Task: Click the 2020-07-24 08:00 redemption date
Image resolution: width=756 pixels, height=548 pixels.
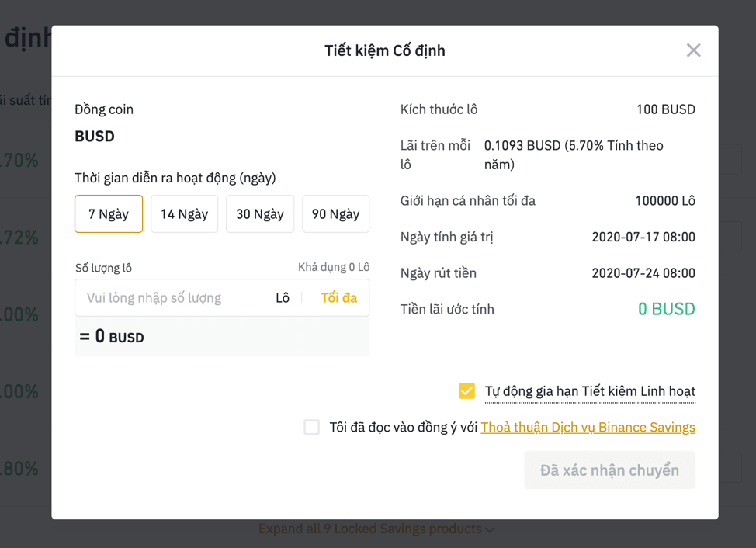Action: point(643,273)
